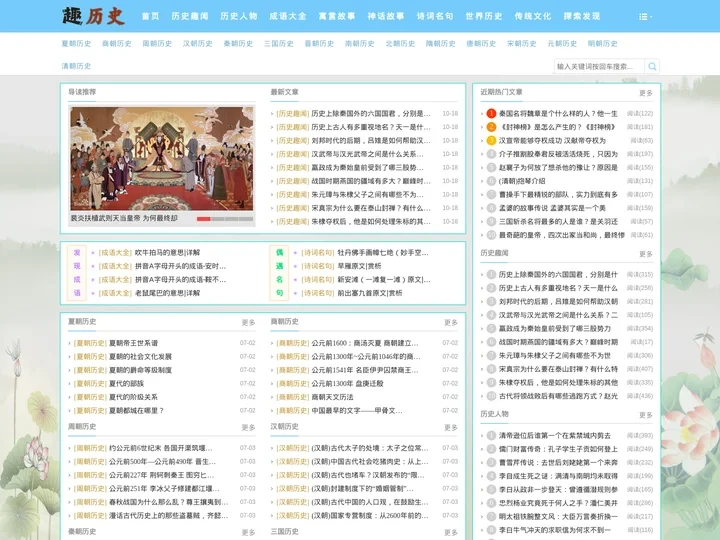
Task: Open hot article 最奇葩的皇帝，四次出家当和尚
Action: pyautogui.click(x=562, y=235)
